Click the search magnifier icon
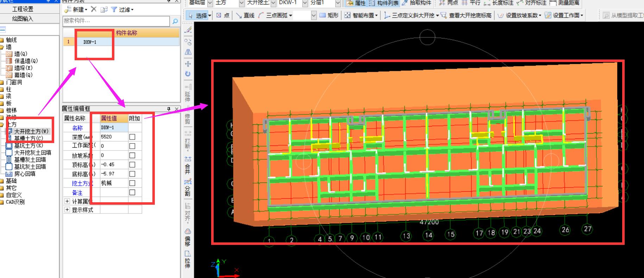 [x=175, y=21]
